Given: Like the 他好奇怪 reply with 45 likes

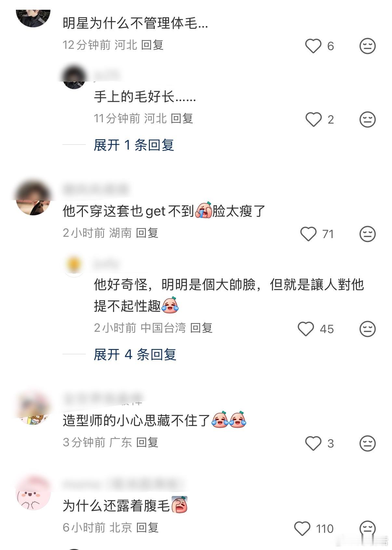Looking at the screenshot, I should (x=306, y=329).
